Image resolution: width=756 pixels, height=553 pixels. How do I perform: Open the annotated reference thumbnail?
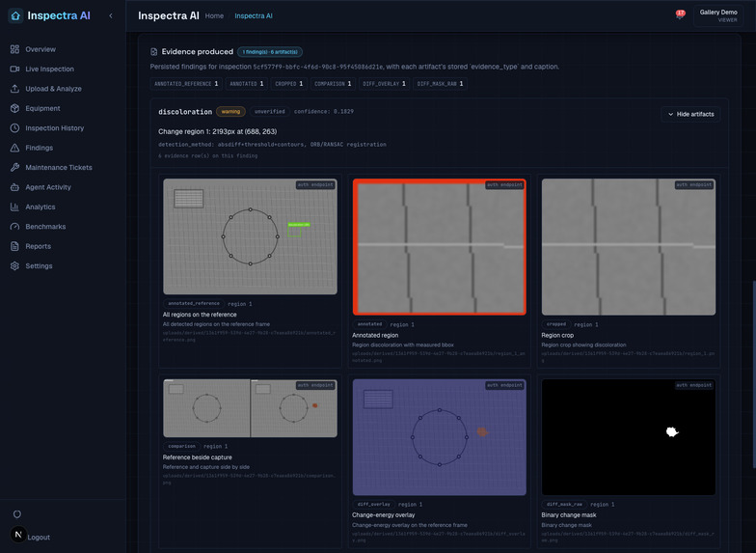coord(251,236)
